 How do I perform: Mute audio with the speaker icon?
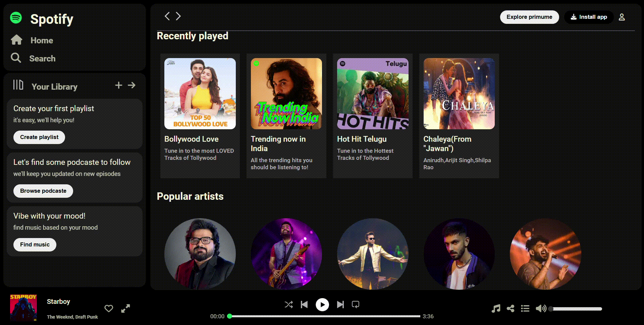(541, 309)
